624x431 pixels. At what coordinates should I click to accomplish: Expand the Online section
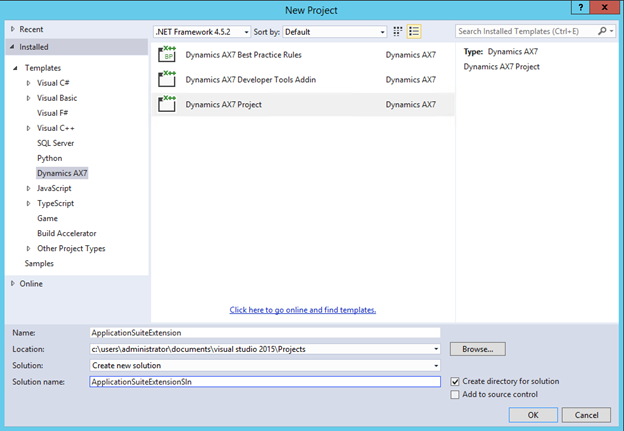[x=13, y=283]
